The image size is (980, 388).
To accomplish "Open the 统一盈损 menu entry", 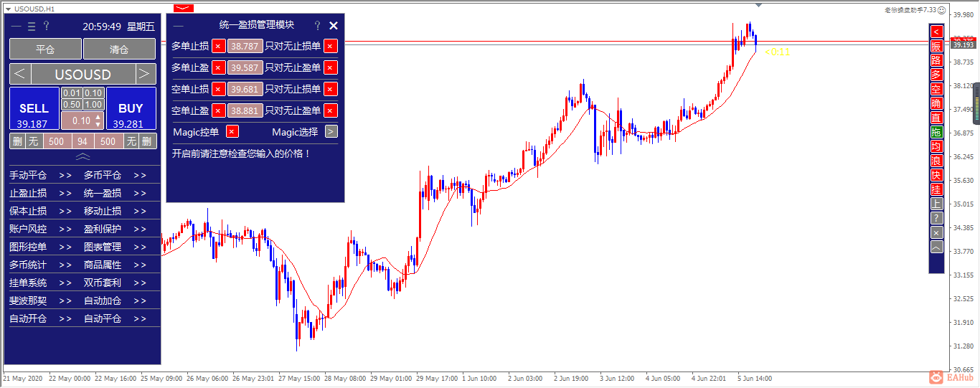I will tap(103, 194).
